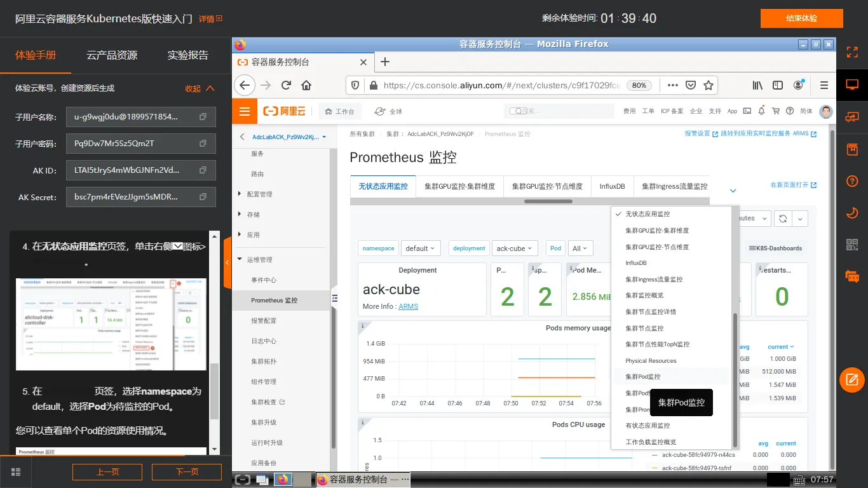The width and height of the screenshot is (868, 488).
Task: Open the cluster name switcher dropdown
Action: (289, 137)
